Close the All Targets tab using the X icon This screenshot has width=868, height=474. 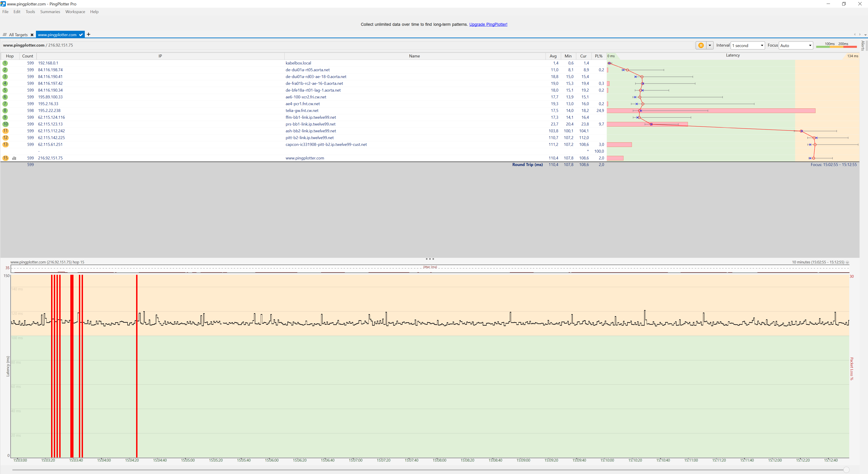coord(32,35)
